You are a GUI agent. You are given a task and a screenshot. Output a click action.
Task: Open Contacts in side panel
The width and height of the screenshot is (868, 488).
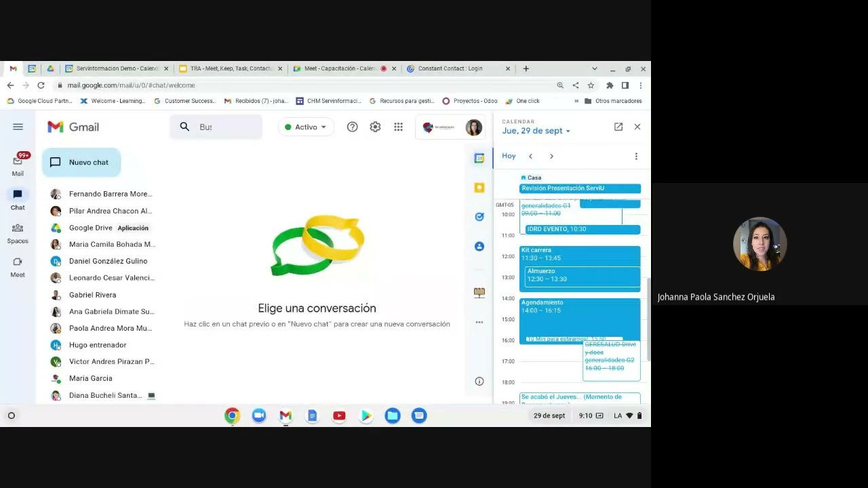(x=479, y=246)
